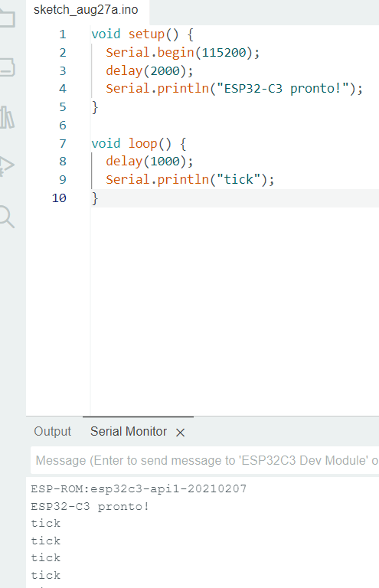
Task: Select the Serial Monitor tab
Action: click(x=128, y=431)
